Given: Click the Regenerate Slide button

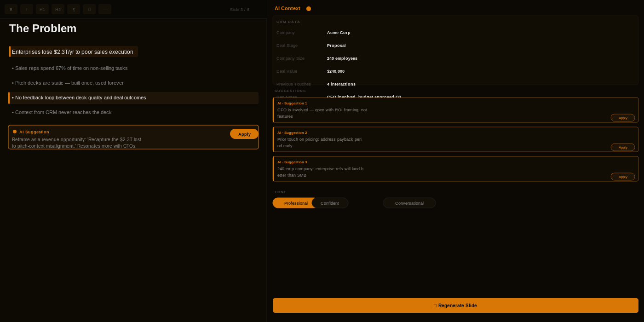Looking at the screenshot, I should (455, 305).
